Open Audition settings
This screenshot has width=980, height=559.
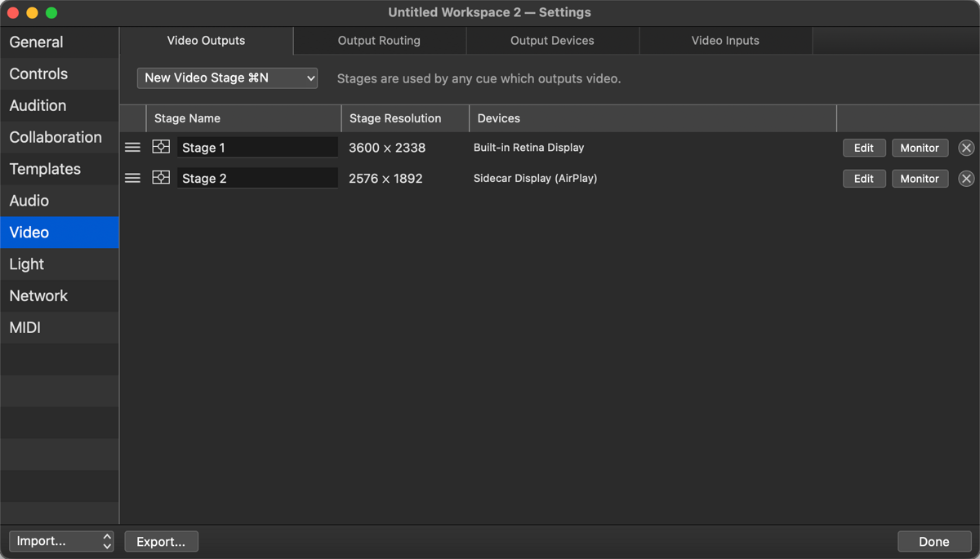coord(60,105)
